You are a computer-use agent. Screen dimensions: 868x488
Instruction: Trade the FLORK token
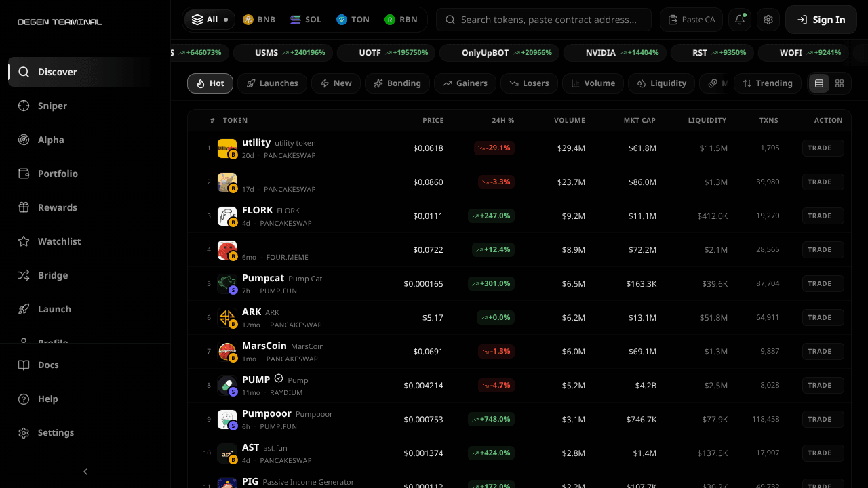click(x=823, y=216)
